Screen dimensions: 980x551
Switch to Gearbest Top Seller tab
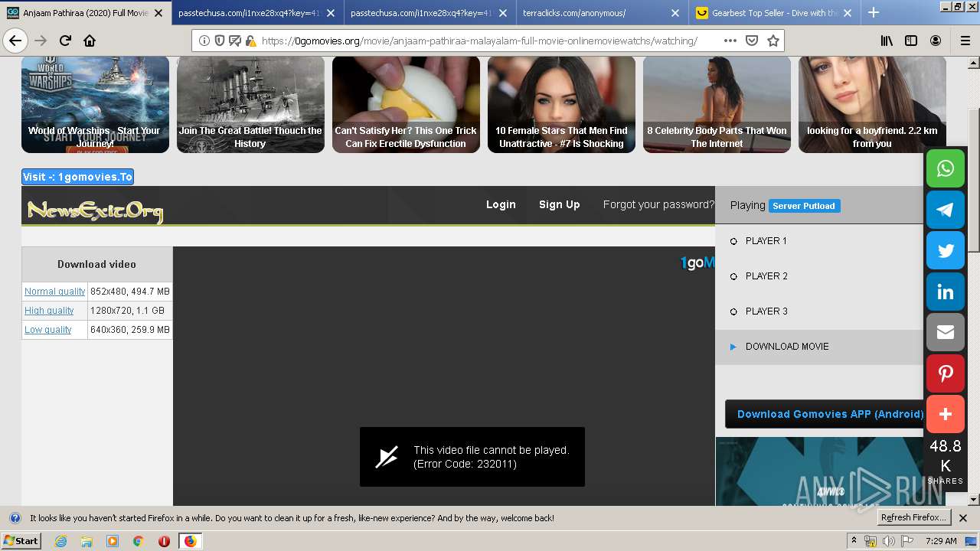click(x=773, y=13)
